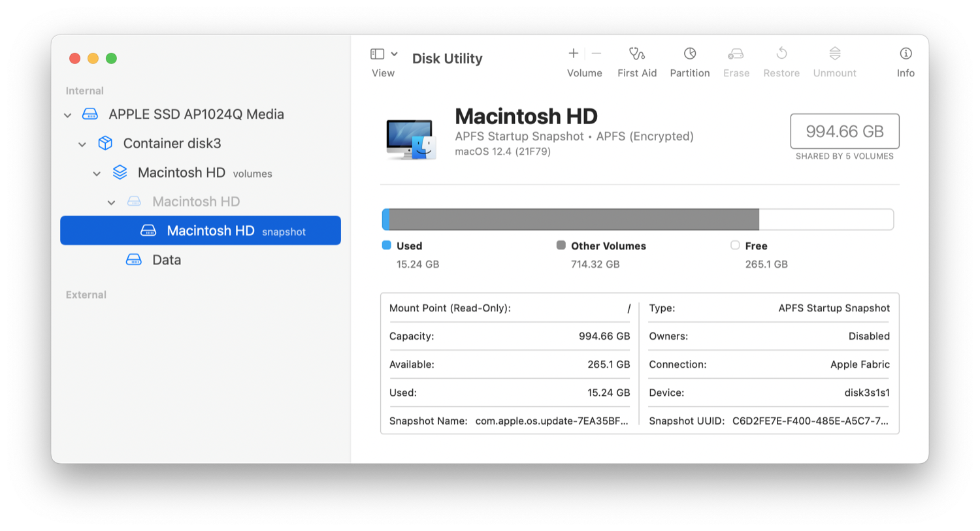
Task: Click the 994.66 GB capacity box
Action: [x=844, y=131]
